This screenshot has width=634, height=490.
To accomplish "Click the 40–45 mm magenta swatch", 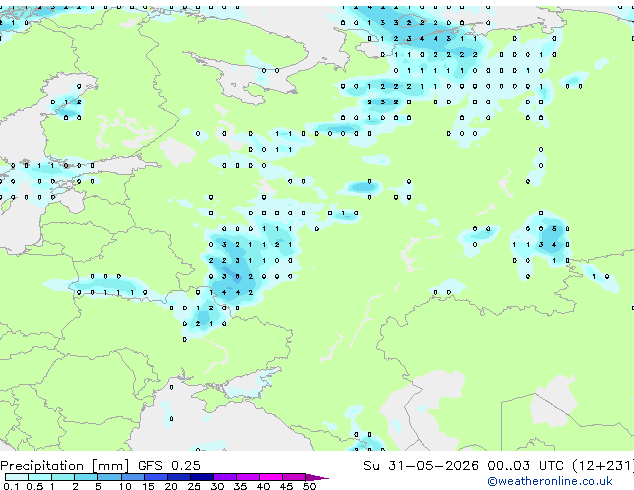I will click(271, 477).
